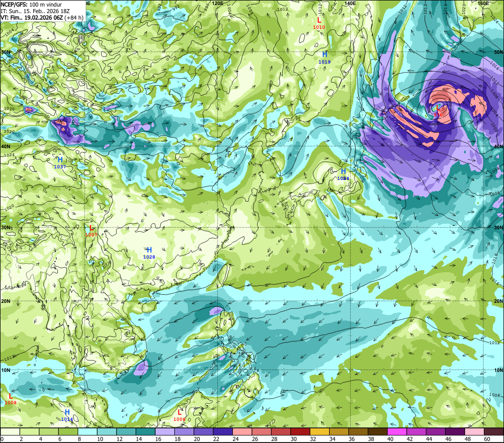Screen dimensions: 504x443
Task: Click the 20N latitude label on right edge
Action: coord(498,301)
